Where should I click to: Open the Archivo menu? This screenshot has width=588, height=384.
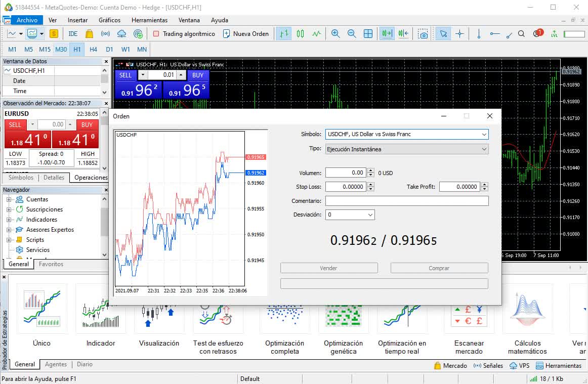27,20
